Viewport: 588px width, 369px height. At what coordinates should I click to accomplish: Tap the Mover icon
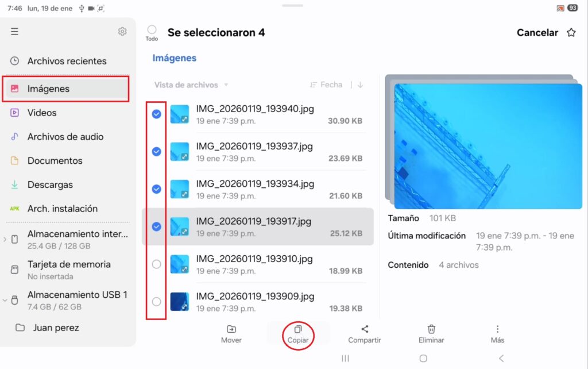coord(231,330)
